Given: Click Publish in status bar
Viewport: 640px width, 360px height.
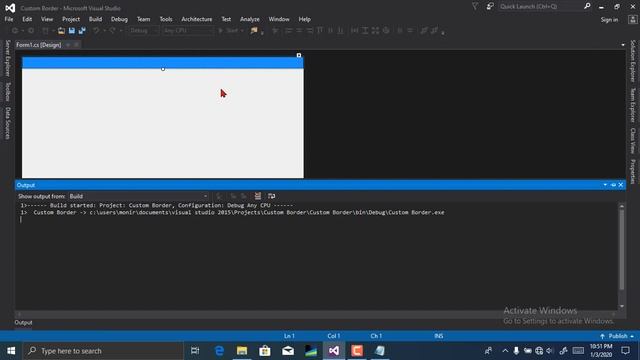Looking at the screenshot, I should (x=617, y=336).
